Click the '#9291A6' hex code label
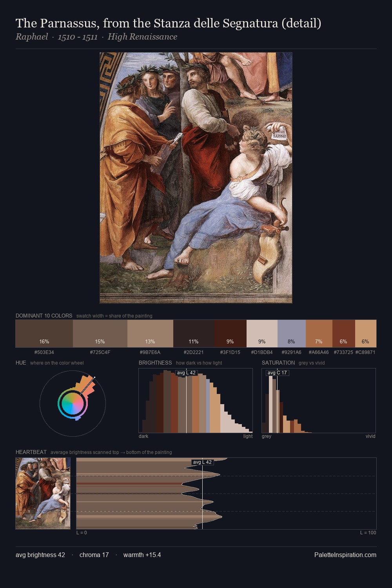The width and height of the screenshot is (392, 588). click(291, 352)
